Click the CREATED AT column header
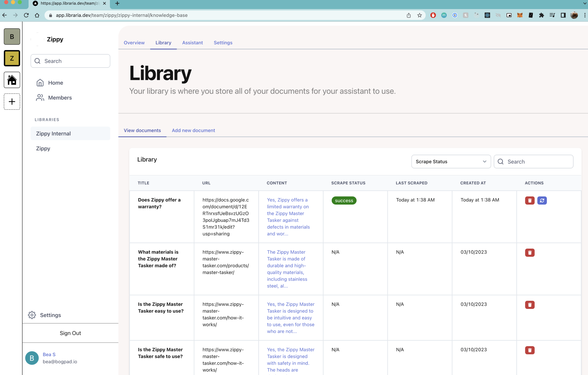Screen dimensions: 588x375 click(x=473, y=183)
